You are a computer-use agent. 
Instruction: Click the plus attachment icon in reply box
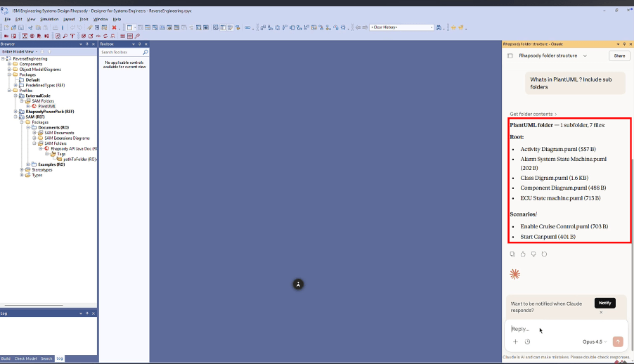(x=515, y=342)
